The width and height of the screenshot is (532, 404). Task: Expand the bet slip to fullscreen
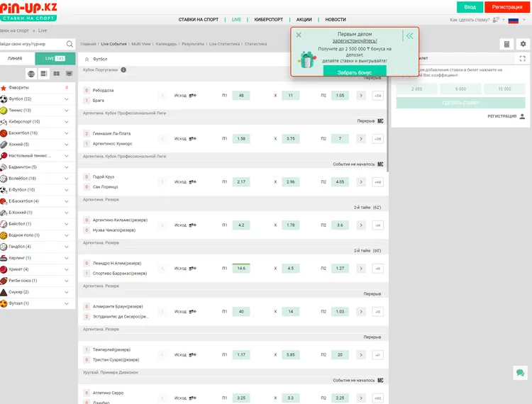523,58
